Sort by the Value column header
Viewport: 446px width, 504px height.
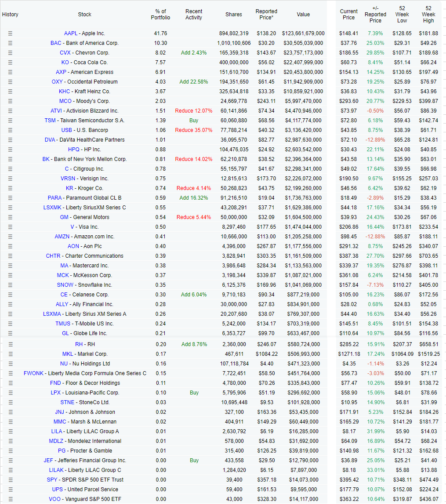304,15
